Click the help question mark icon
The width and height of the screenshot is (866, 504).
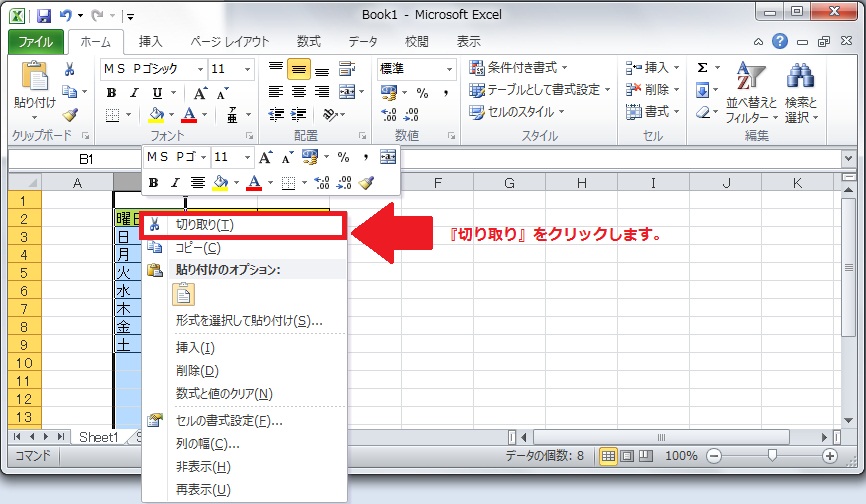pos(780,41)
